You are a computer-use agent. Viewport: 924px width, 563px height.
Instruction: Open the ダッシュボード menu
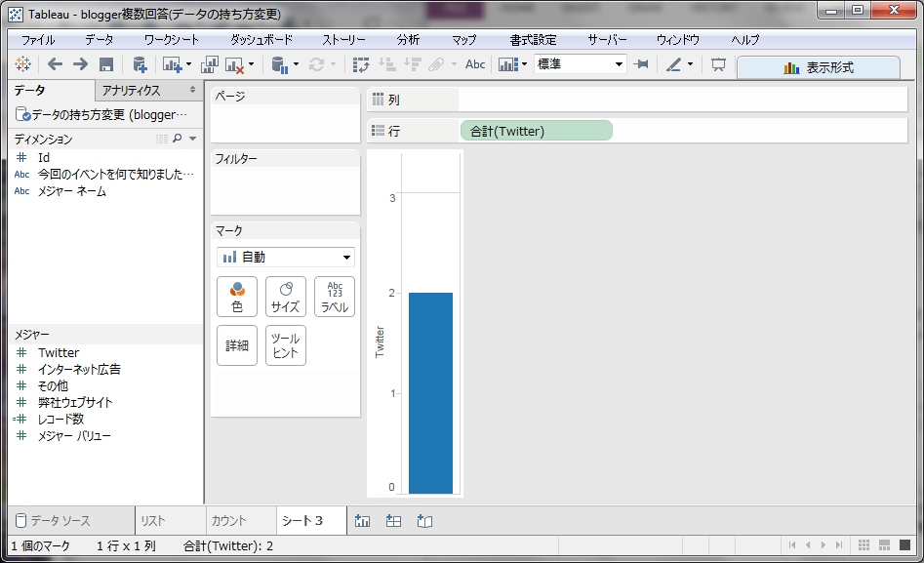coord(261,40)
